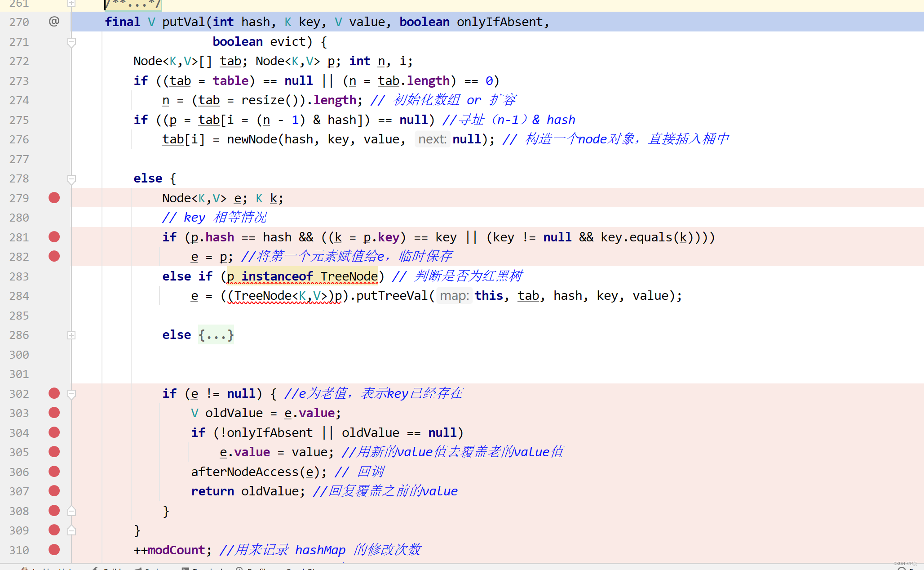Click the resize() method call
This screenshot has width=924, height=570.
click(262, 100)
